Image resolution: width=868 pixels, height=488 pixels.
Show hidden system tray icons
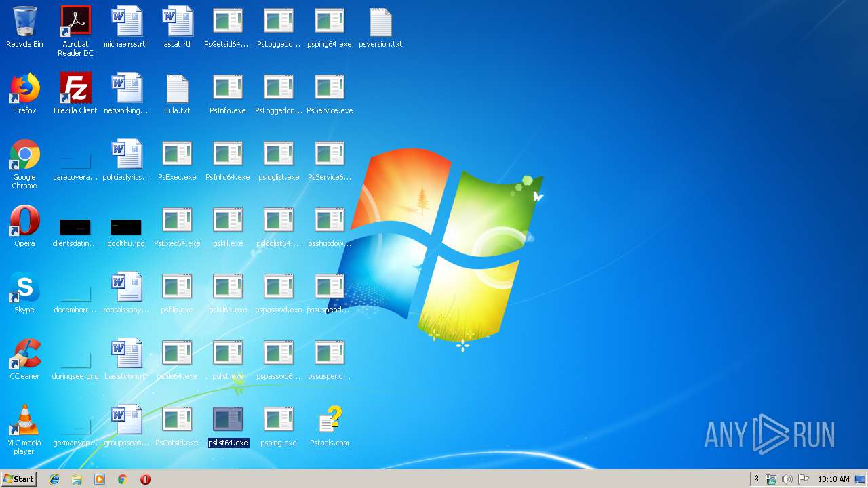pos(756,479)
